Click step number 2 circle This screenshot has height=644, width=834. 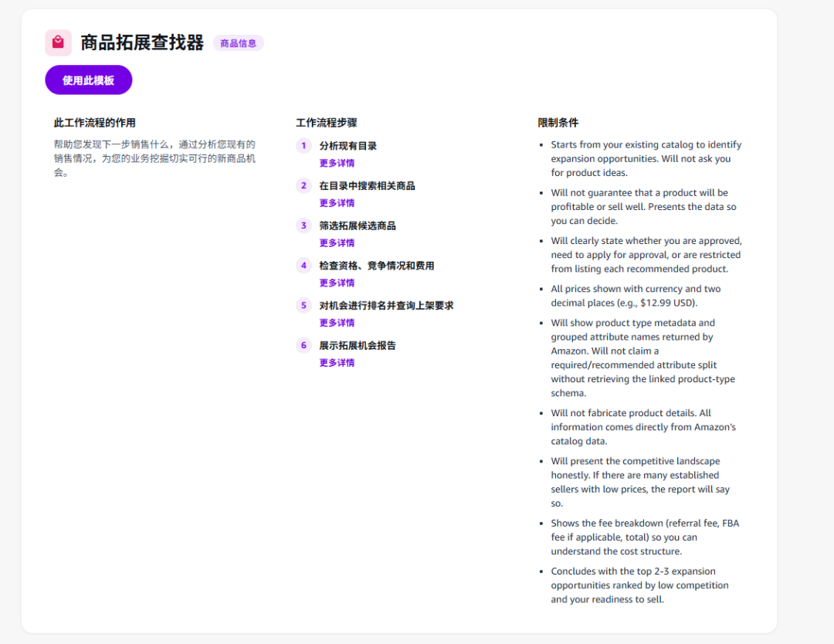coord(303,185)
